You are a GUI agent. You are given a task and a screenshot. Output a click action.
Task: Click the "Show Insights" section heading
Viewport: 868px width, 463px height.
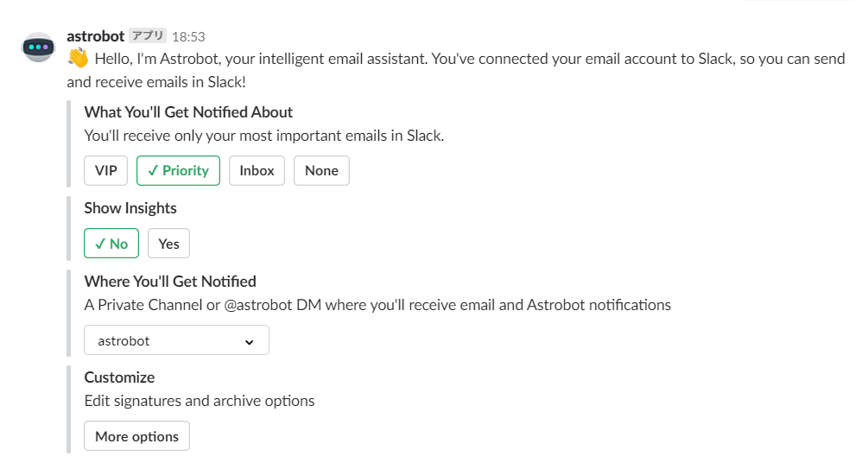[x=130, y=208]
